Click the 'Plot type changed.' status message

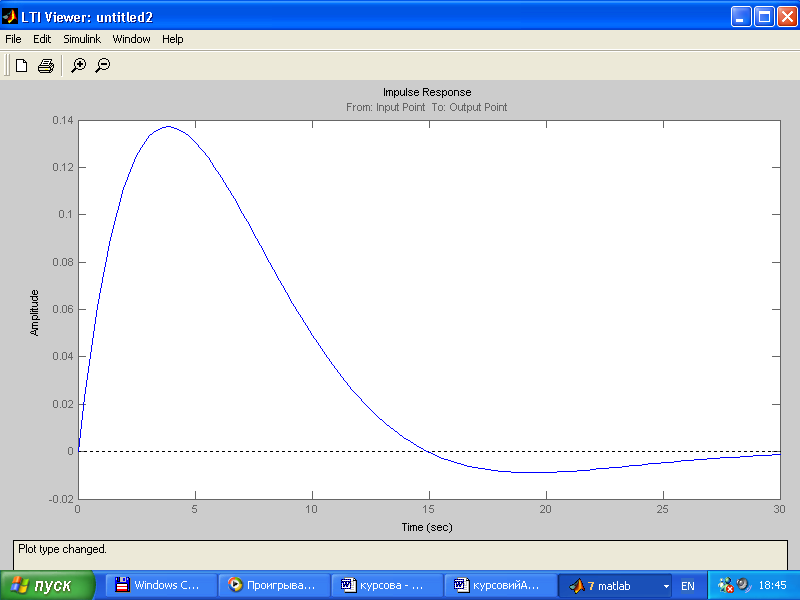(62, 549)
